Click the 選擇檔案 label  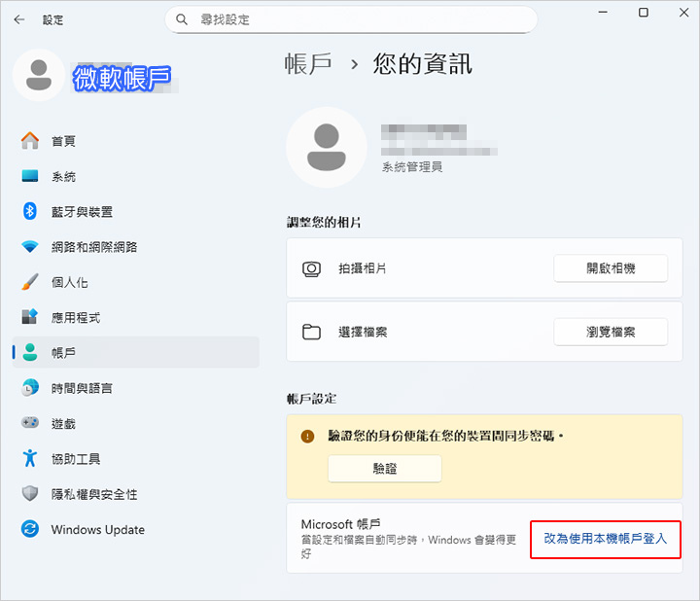tap(362, 333)
